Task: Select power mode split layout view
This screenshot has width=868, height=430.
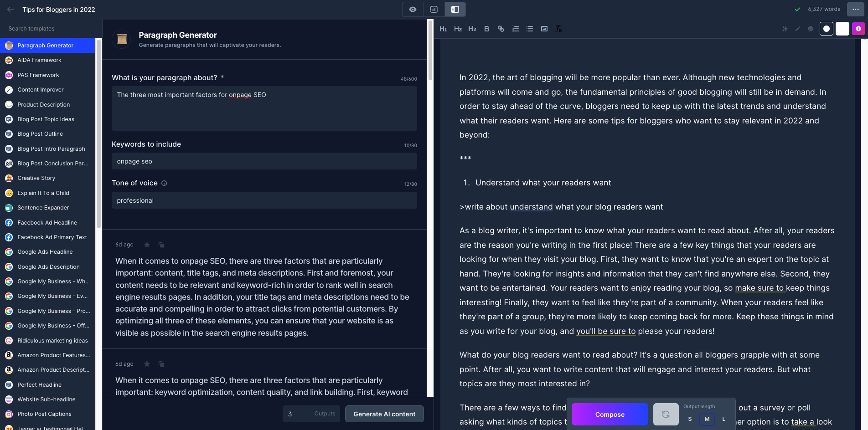Action: (x=455, y=9)
